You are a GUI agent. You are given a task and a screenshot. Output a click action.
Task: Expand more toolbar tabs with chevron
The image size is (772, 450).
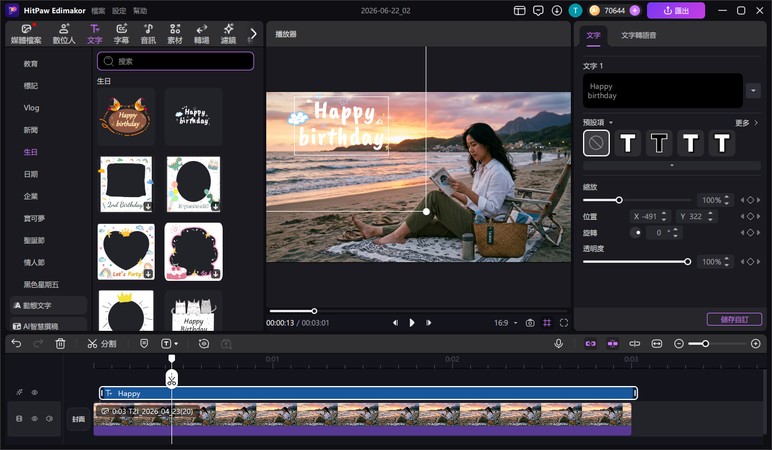click(253, 33)
